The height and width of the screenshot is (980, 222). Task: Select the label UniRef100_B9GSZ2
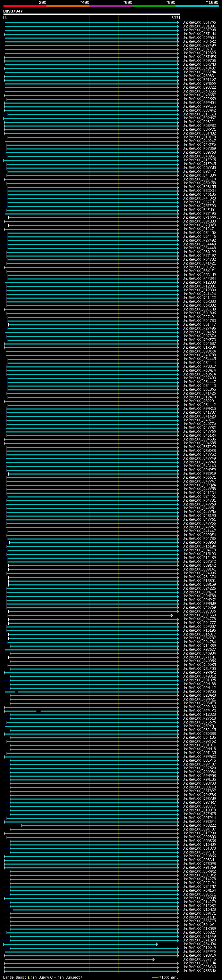pyautogui.click(x=199, y=88)
